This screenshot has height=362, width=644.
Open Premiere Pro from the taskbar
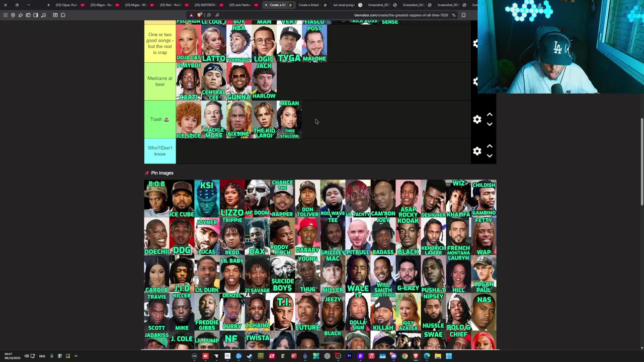point(349,356)
